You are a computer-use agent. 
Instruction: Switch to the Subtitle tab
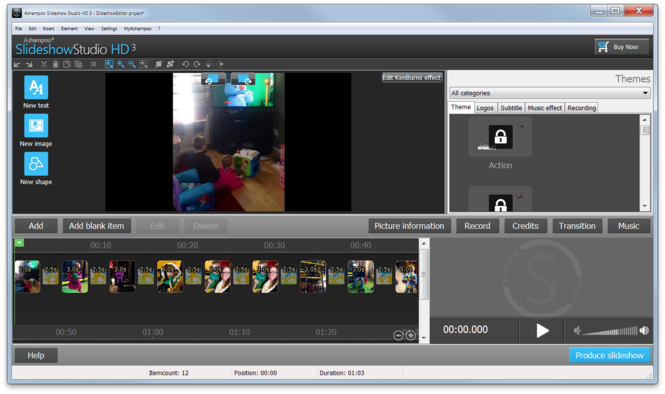511,108
